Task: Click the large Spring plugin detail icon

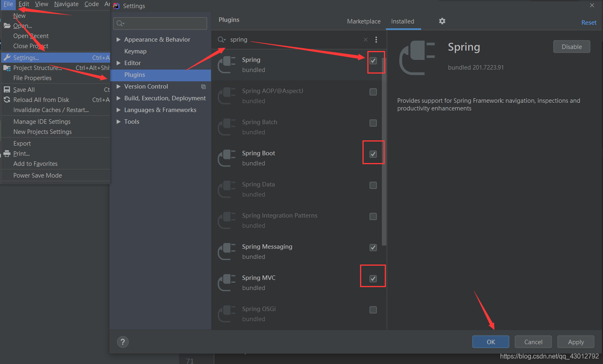Action: [x=417, y=58]
